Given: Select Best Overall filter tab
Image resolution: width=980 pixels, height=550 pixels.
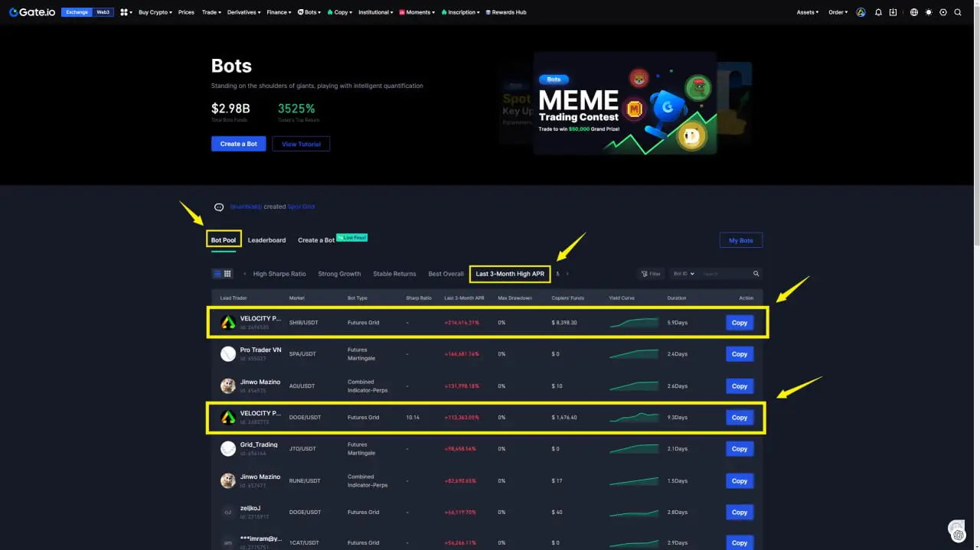Looking at the screenshot, I should click(x=446, y=274).
